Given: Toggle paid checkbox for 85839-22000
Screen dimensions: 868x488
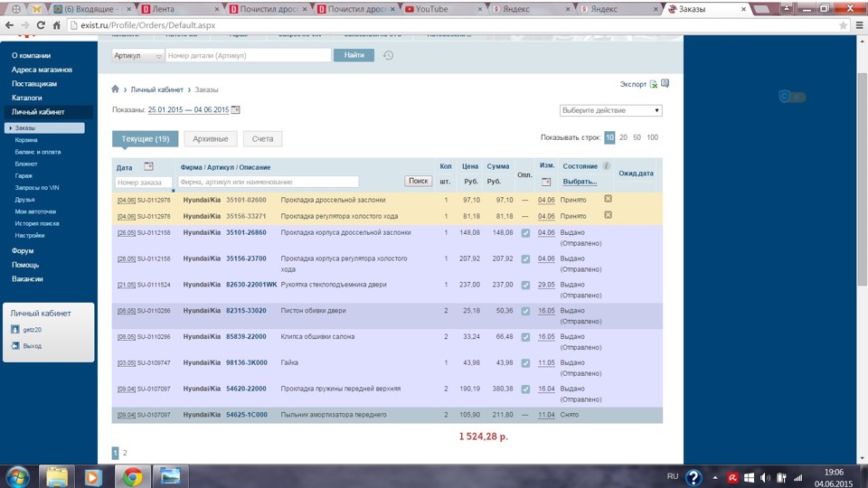Looking at the screenshot, I should point(525,337).
